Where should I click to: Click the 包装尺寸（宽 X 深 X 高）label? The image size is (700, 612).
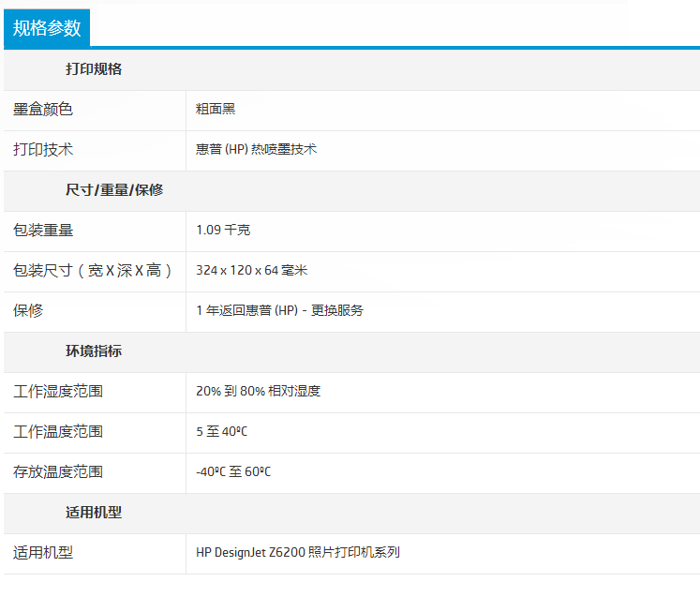[93, 271]
